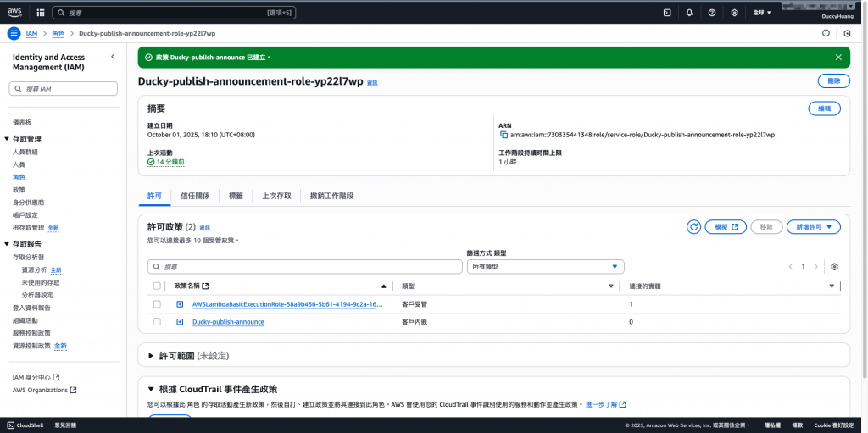Open the AWSLambdaBasicExecutionRole policy link
868x433 pixels.
[287, 304]
